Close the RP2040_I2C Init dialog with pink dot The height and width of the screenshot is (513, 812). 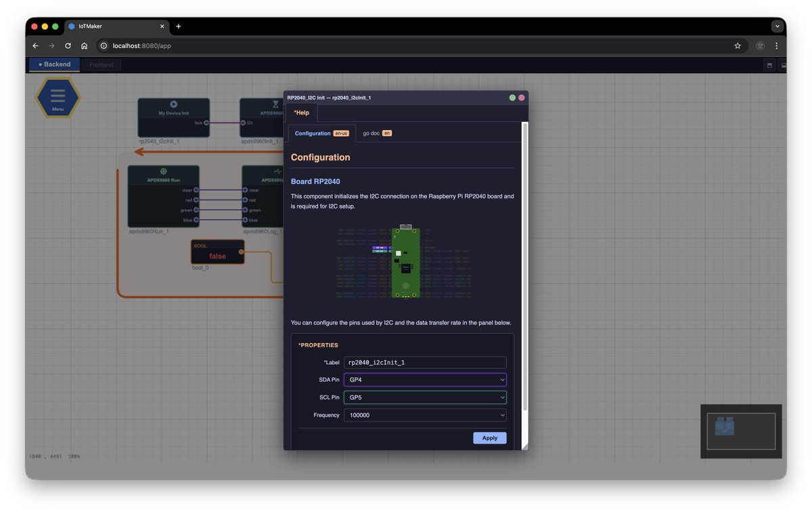click(521, 97)
